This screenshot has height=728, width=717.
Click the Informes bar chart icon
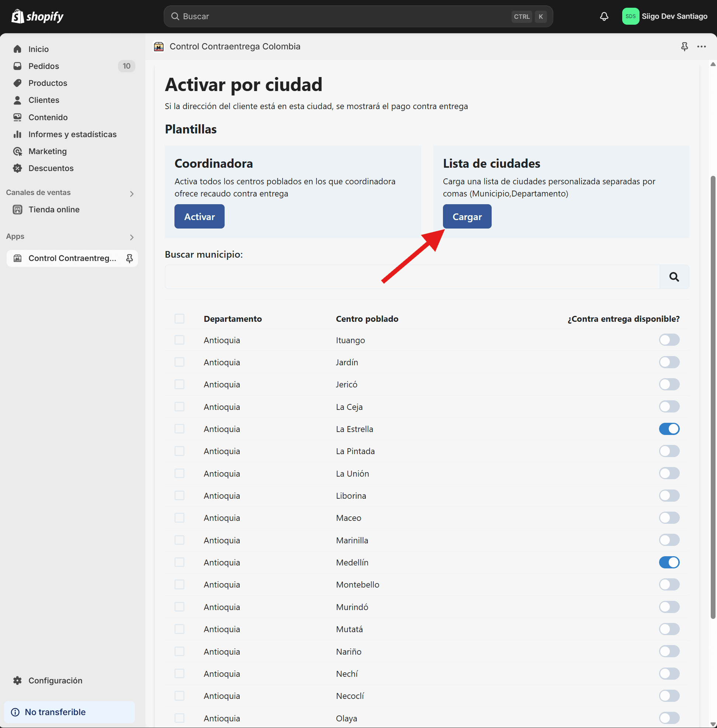tap(17, 134)
